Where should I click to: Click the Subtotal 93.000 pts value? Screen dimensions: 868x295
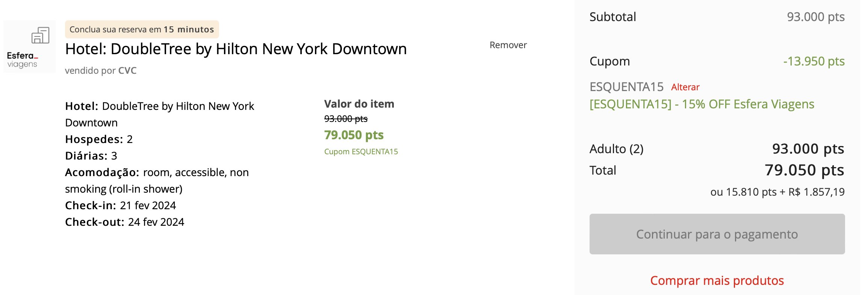tap(816, 17)
